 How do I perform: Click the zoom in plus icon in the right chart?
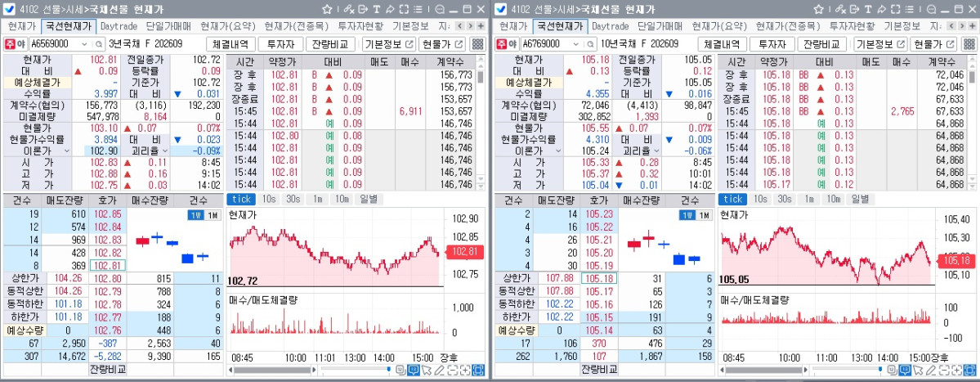click(956, 370)
